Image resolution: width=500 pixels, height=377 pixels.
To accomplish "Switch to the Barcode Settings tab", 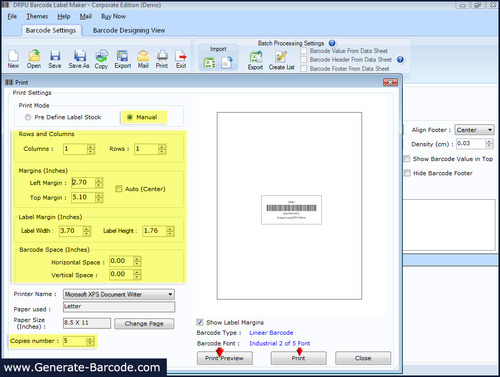I will pyautogui.click(x=51, y=30).
